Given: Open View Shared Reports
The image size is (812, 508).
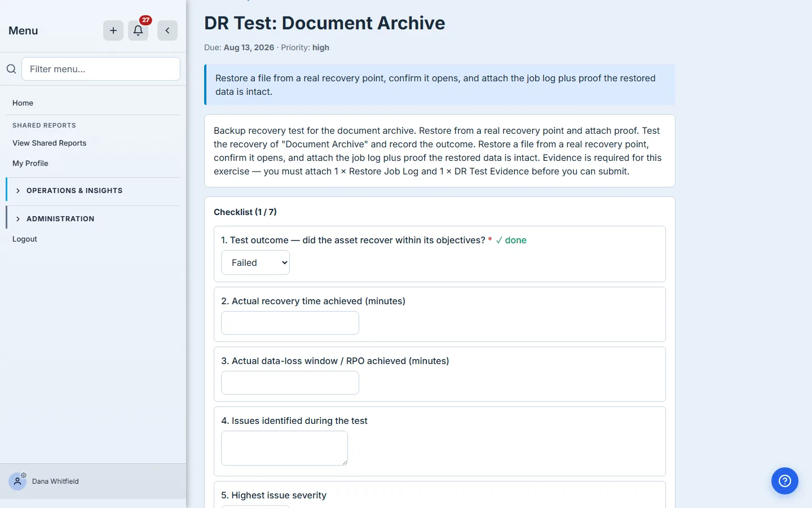Looking at the screenshot, I should coord(50,143).
